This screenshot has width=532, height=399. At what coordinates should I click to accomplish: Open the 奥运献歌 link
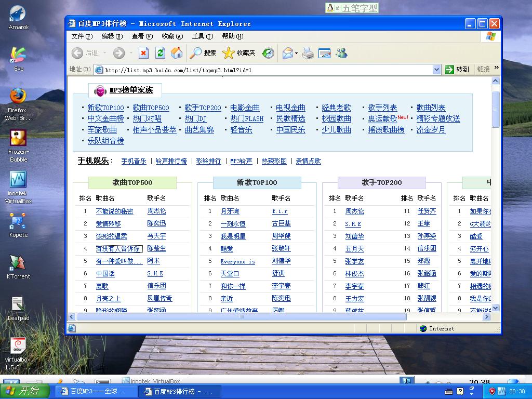382,119
